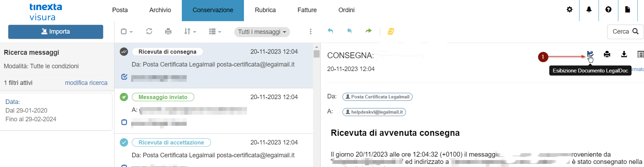Viewport: 644px width, 167px height.
Task: Toggle the select all messages checkbox
Action: click(124, 32)
